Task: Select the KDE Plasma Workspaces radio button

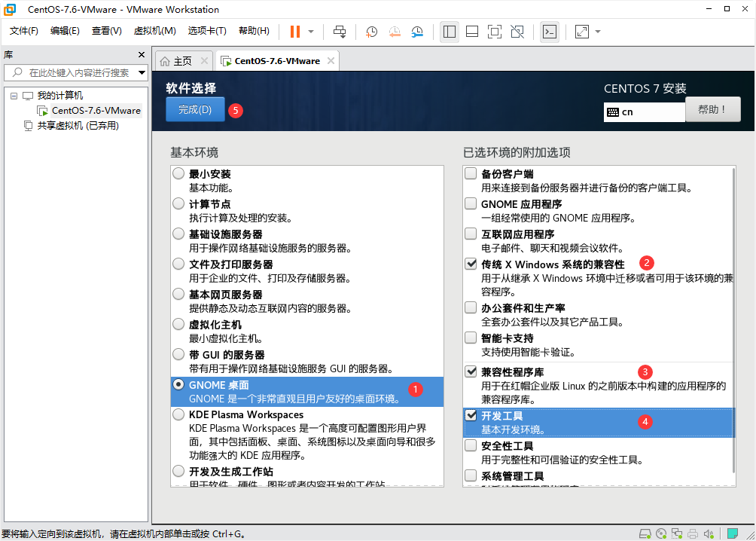Action: (x=179, y=414)
